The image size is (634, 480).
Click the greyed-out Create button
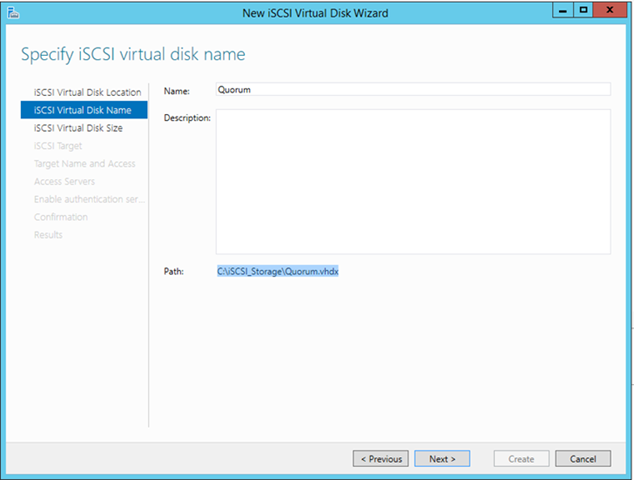tap(521, 459)
